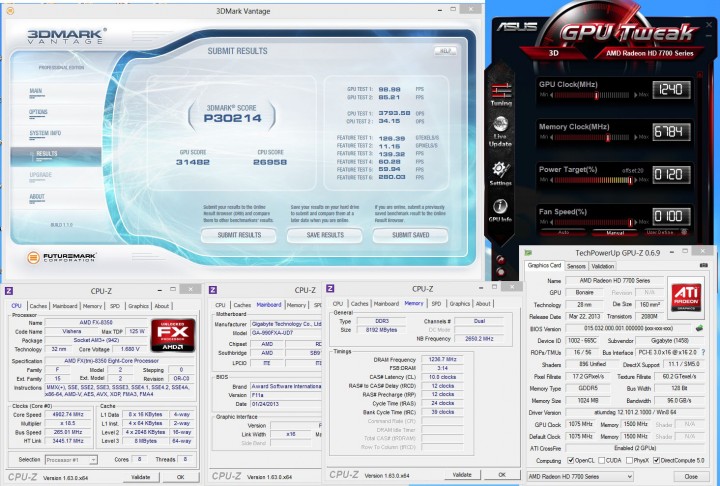Screen dimensions: 720x486
Task: Open GPU Info in GPU Tweak
Action: coord(500,211)
